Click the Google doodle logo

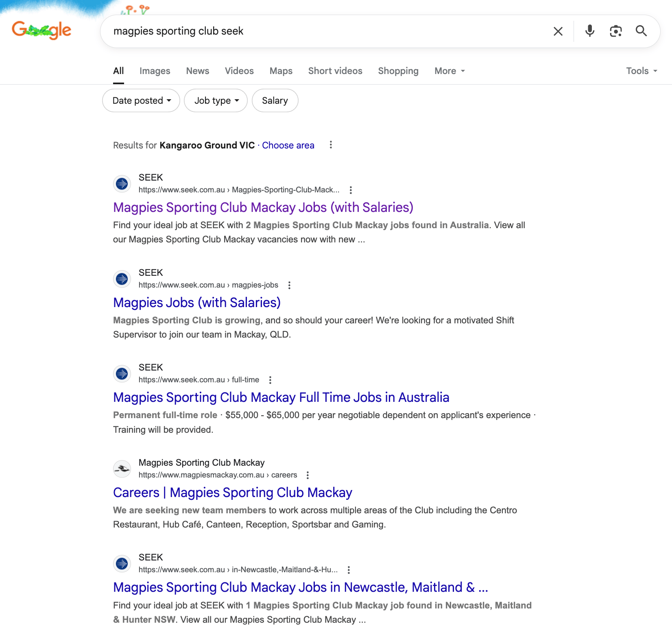pos(41,30)
